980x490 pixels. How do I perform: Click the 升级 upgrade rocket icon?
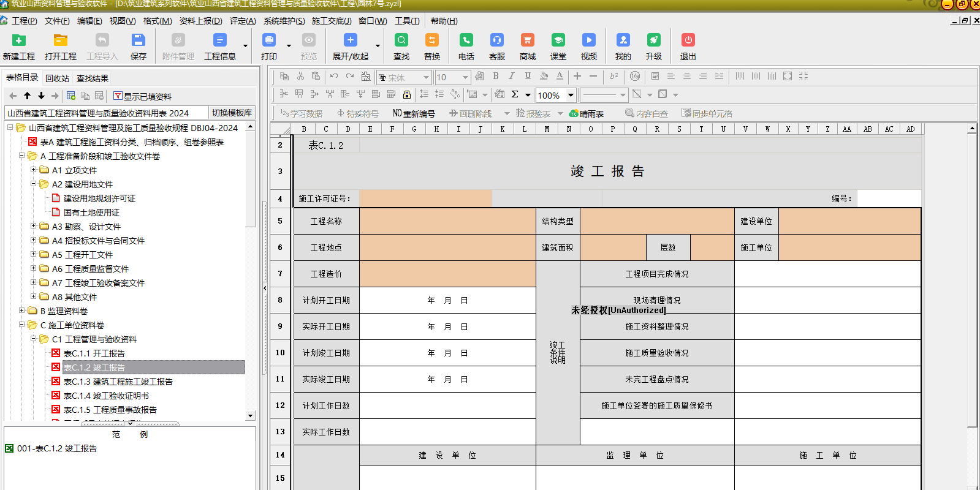point(653,40)
